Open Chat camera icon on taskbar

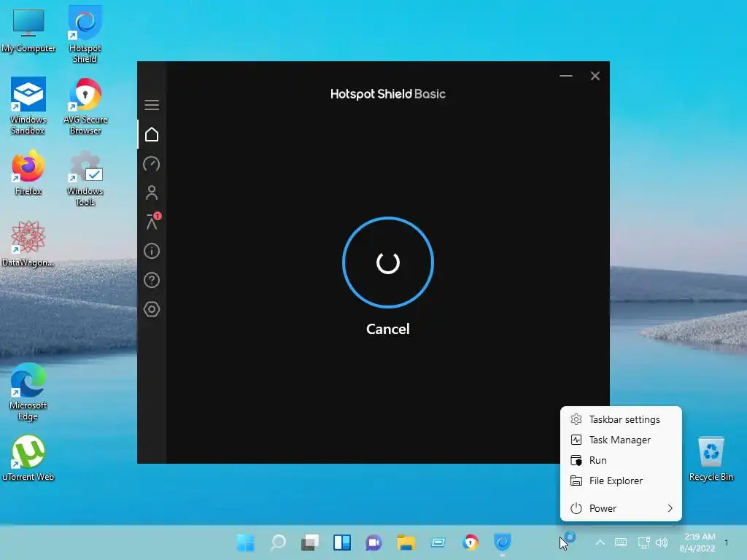pos(374,542)
